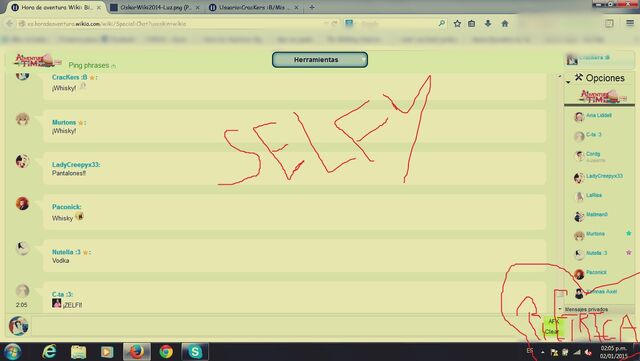640x361 pixels.
Task: Open the bookmarks list icon
Action: (x=471, y=24)
